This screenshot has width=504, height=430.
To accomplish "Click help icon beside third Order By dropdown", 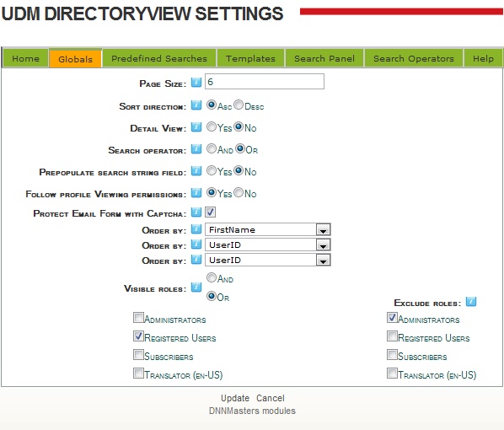I will coord(196,259).
